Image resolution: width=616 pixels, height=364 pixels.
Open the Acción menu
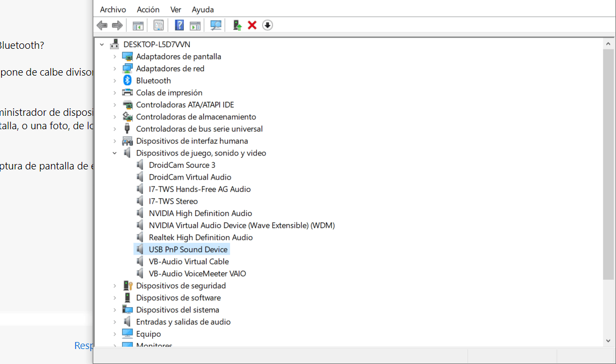148,10
